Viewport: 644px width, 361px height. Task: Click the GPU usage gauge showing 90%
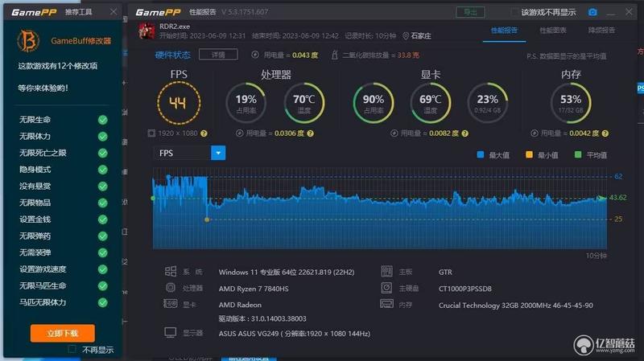pos(374,103)
